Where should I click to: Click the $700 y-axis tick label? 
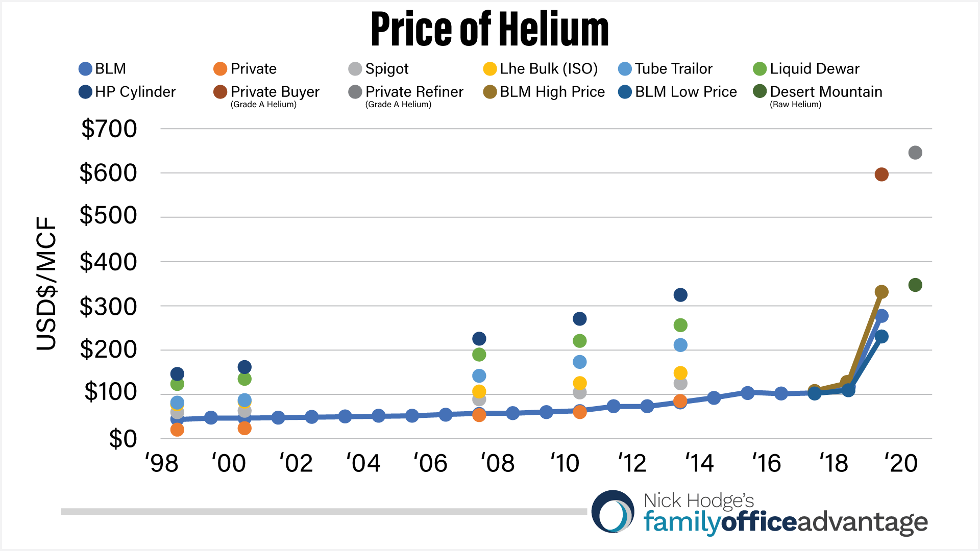(x=109, y=129)
